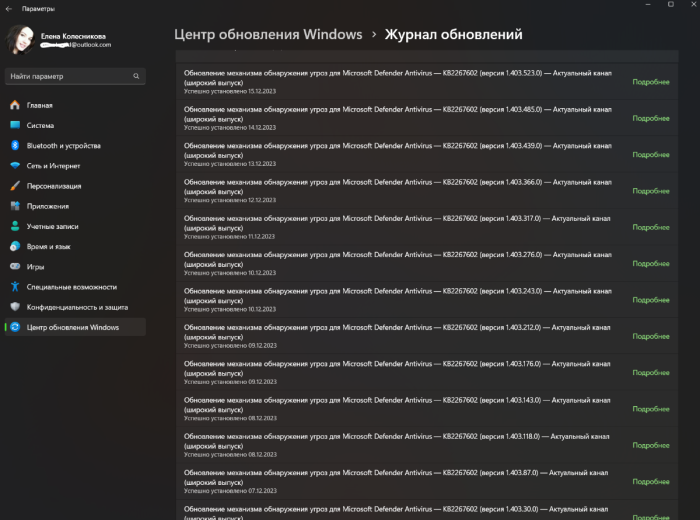The image size is (700, 520).
Task: Click Специальные возможности accessibility icon
Action: (15, 287)
